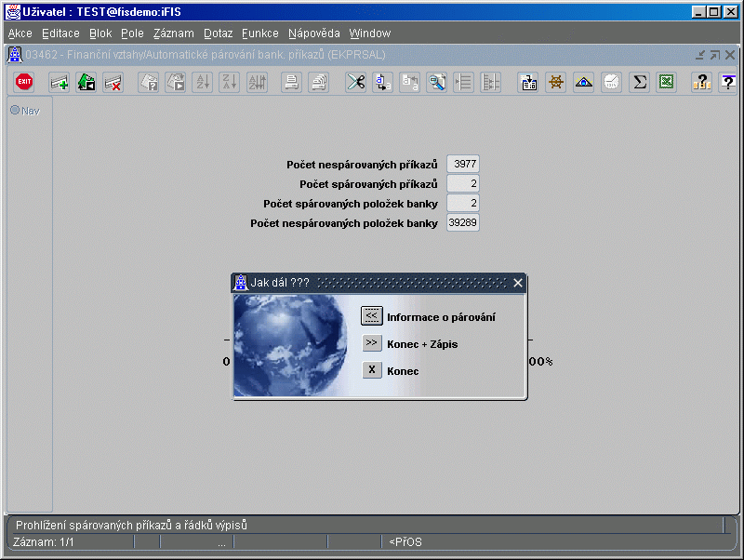
Task: Open the Nápověda menu
Action: pos(314,33)
